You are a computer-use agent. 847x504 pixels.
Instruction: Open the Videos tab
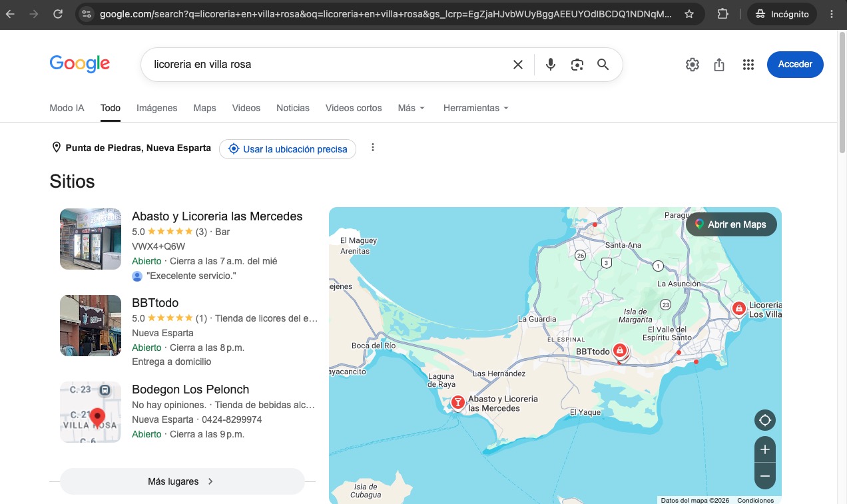click(246, 108)
